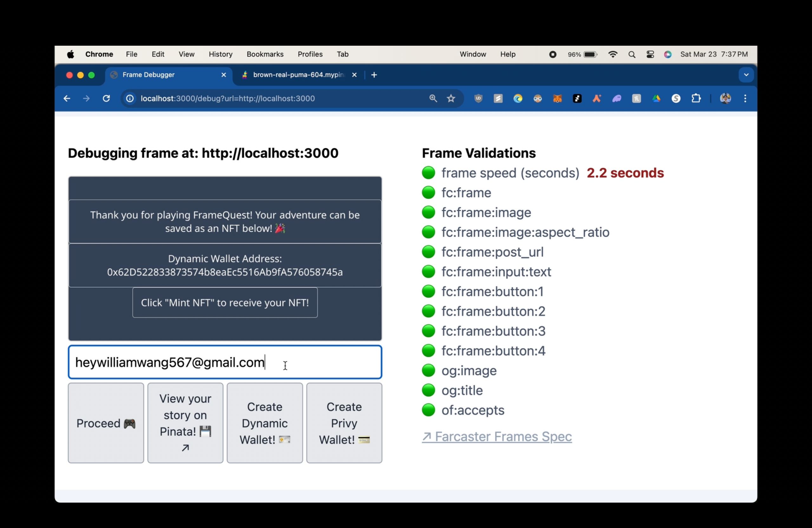The height and width of the screenshot is (528, 812).
Task: Open the uBlock shield extension
Action: [x=478, y=99]
